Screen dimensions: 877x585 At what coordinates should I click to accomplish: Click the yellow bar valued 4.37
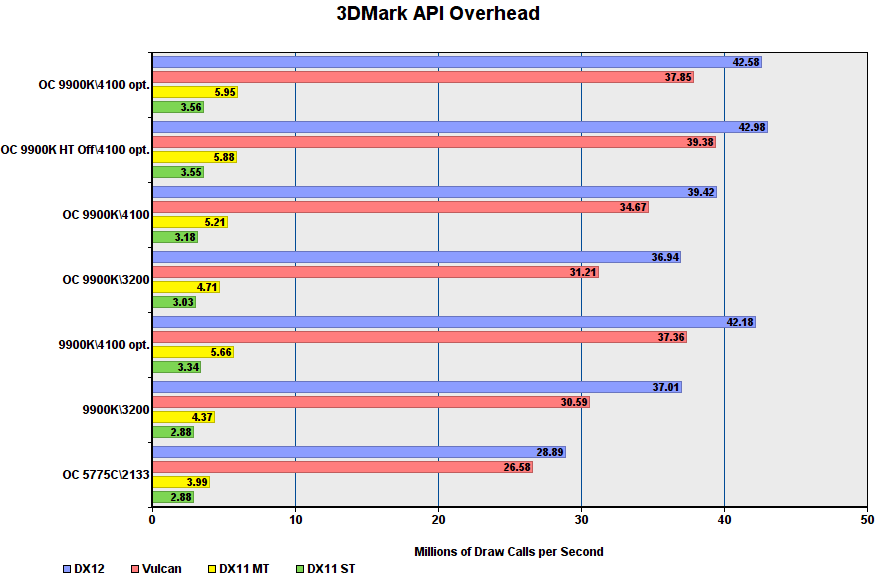click(184, 417)
